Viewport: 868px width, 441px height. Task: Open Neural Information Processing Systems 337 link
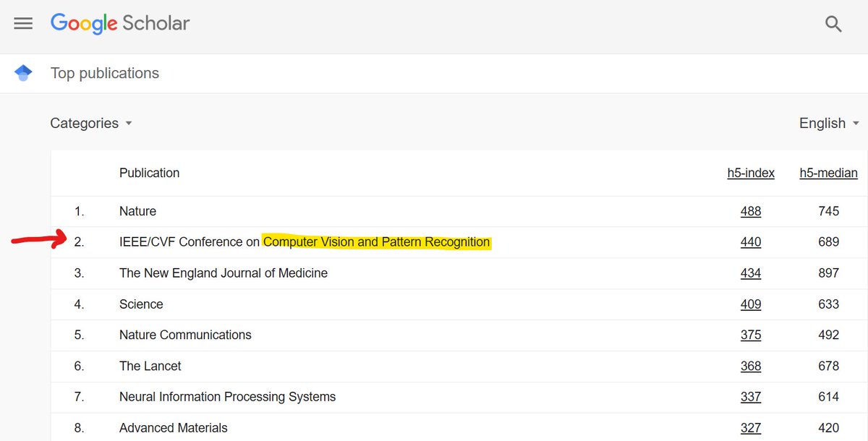click(751, 397)
